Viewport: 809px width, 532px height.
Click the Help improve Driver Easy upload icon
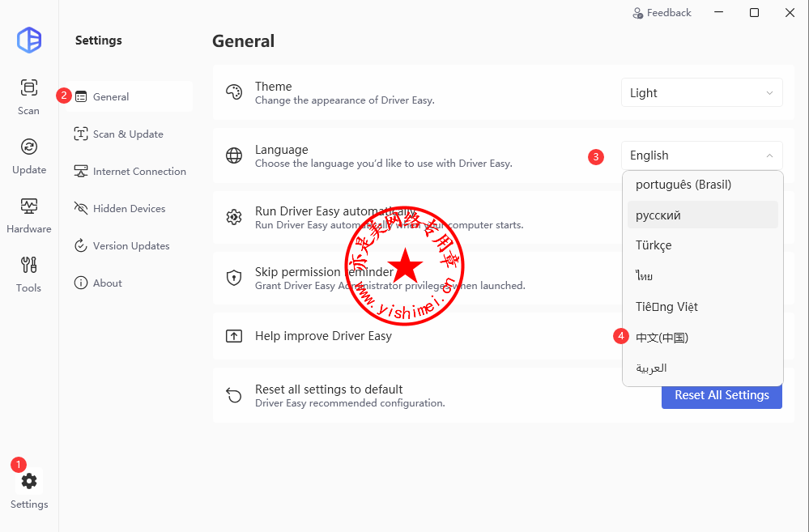(234, 336)
